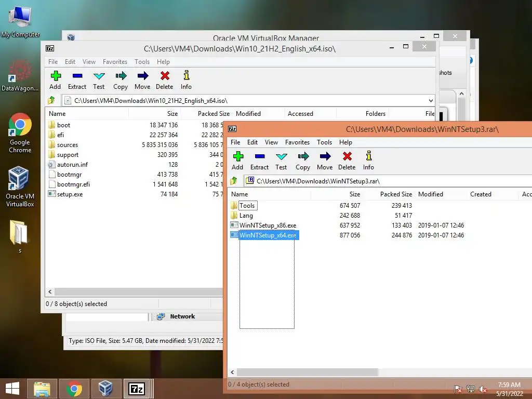Click Move icon in WinNTSetup3.rar window

(x=325, y=156)
